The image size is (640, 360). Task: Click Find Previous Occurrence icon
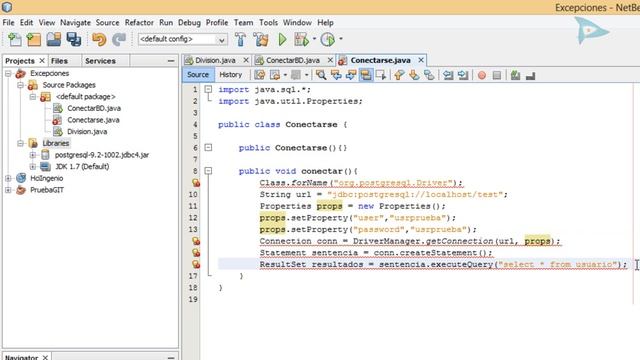[336, 75]
